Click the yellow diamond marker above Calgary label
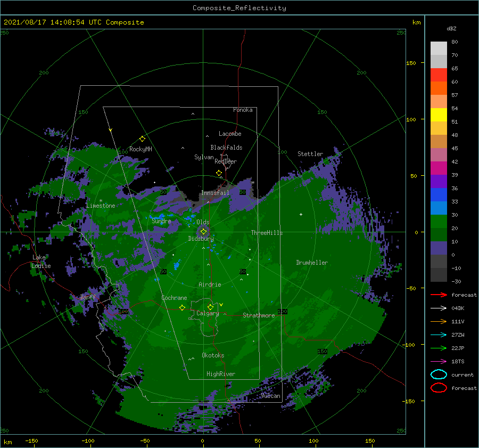Screen dimensions: 479x448 (x=210, y=307)
